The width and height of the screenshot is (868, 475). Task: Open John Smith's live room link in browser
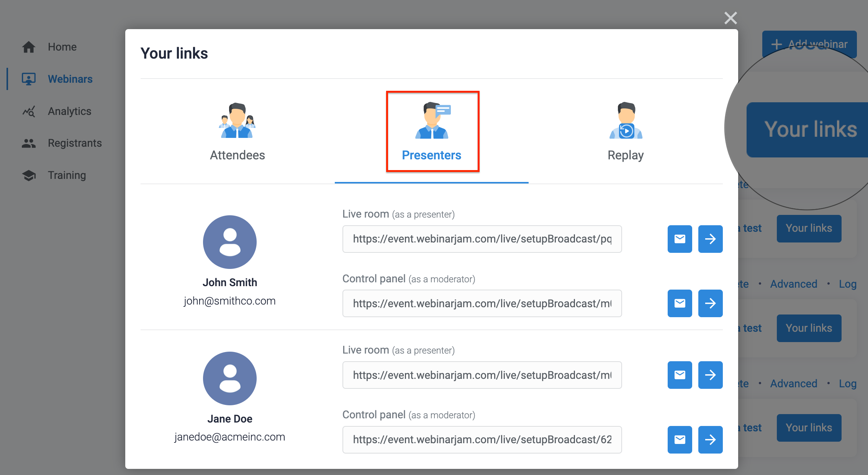point(710,239)
